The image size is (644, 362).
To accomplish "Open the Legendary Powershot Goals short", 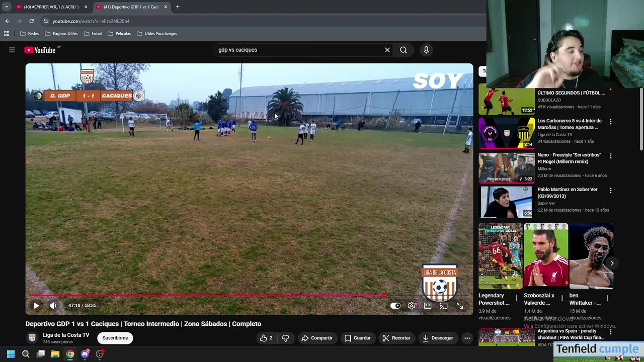I will click(500, 256).
